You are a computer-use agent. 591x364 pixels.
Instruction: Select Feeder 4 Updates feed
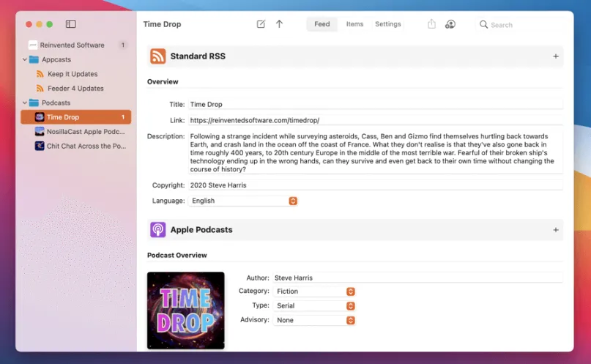click(75, 88)
